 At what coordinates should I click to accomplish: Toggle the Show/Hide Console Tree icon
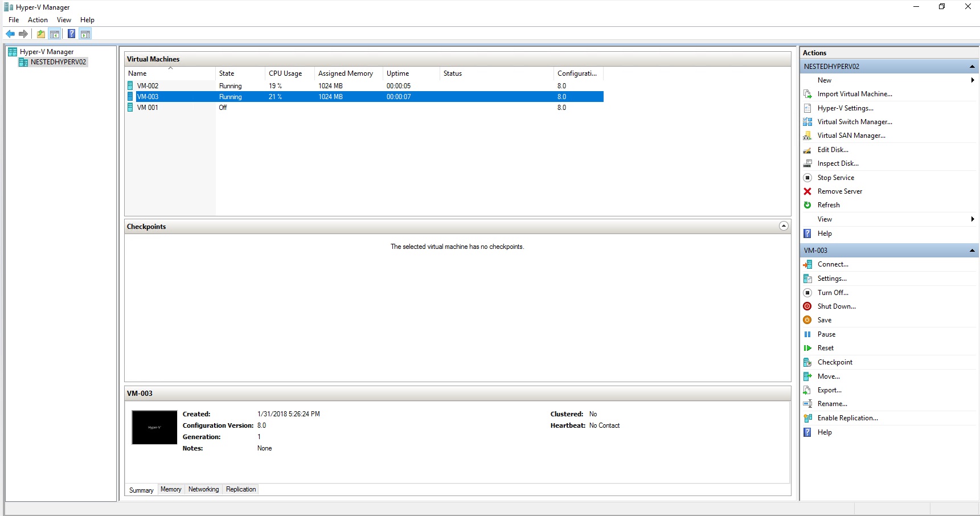[x=55, y=34]
